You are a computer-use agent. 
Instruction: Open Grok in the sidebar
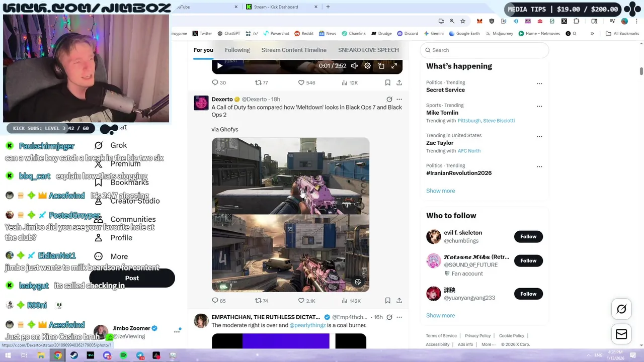tap(111, 145)
